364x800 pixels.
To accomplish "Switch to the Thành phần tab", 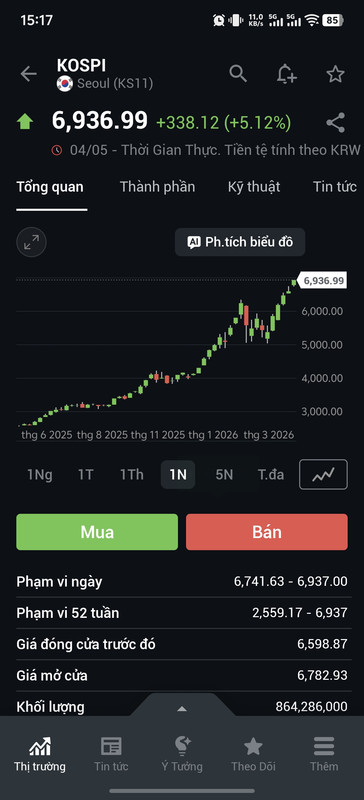I will pos(157,187).
